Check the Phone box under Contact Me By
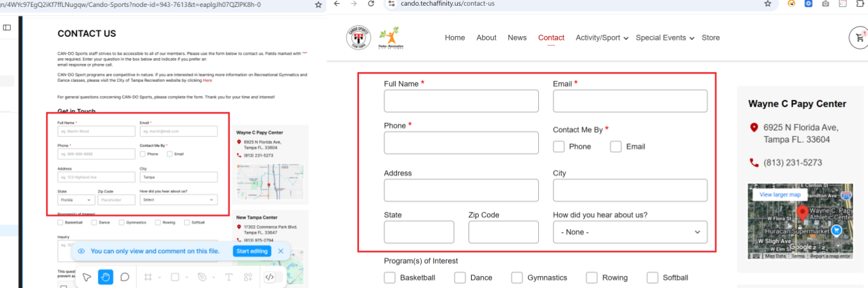 pos(559,147)
